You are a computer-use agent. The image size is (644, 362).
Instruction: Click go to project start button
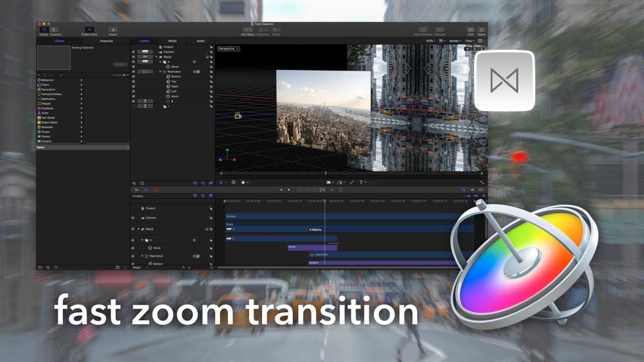tap(281, 190)
